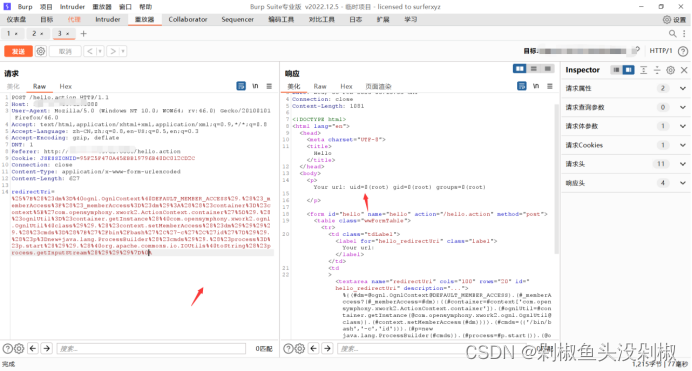
Task: Open response search help icon
Action: [x=288, y=349]
